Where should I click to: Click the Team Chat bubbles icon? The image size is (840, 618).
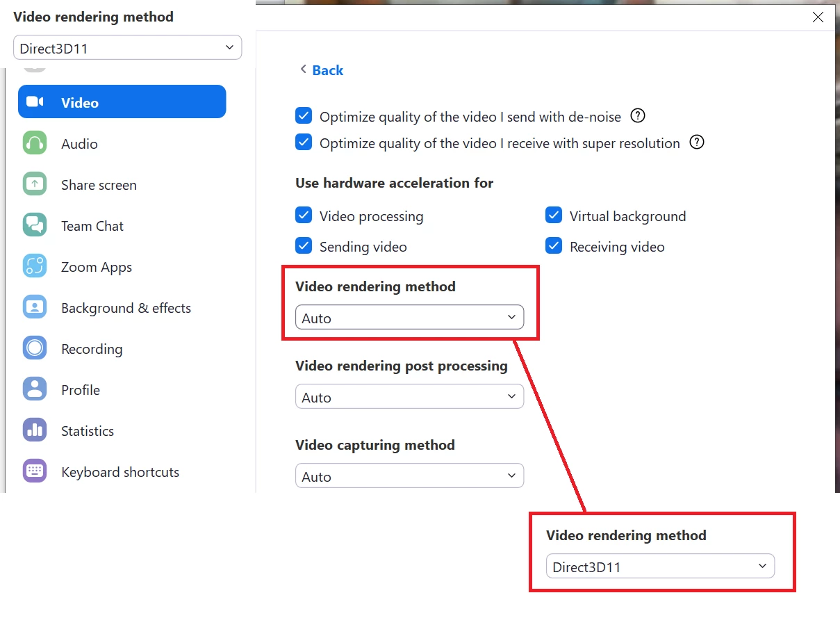point(35,225)
